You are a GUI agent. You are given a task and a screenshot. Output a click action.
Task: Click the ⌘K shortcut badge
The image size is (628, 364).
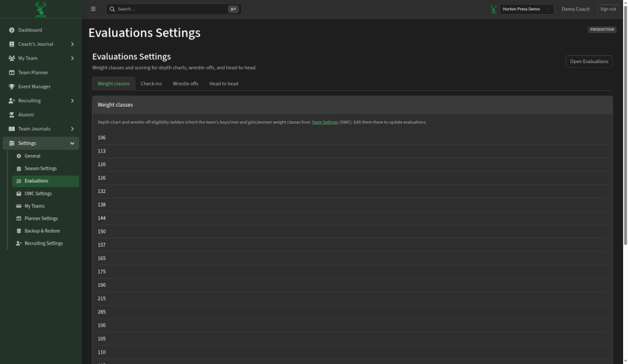point(233,9)
